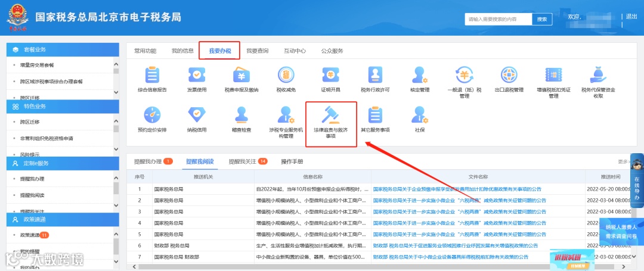Open row 7 file link about 设备器具所得税
The image size is (644, 271).
coord(451,257)
